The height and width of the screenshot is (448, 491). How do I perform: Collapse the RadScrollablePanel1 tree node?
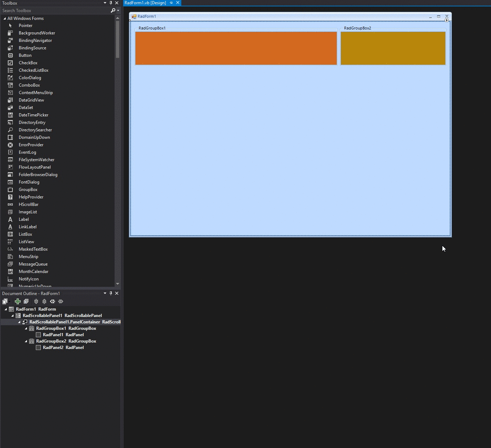pos(12,316)
